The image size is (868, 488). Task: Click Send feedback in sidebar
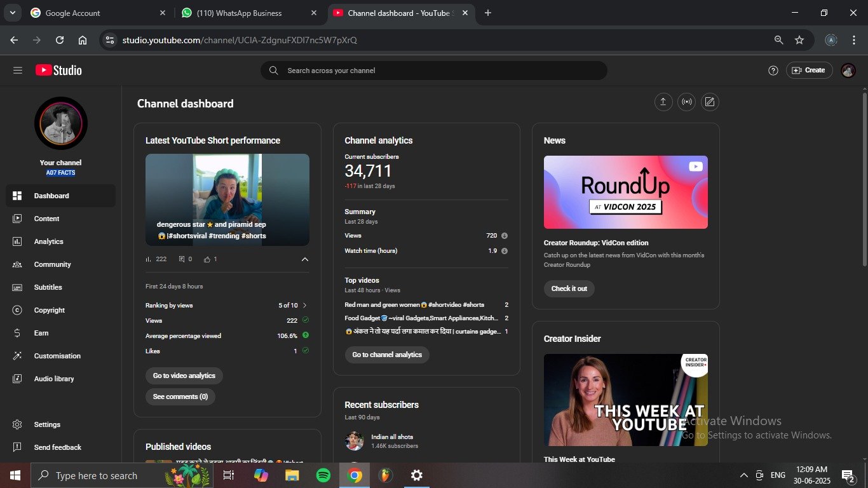60,447
